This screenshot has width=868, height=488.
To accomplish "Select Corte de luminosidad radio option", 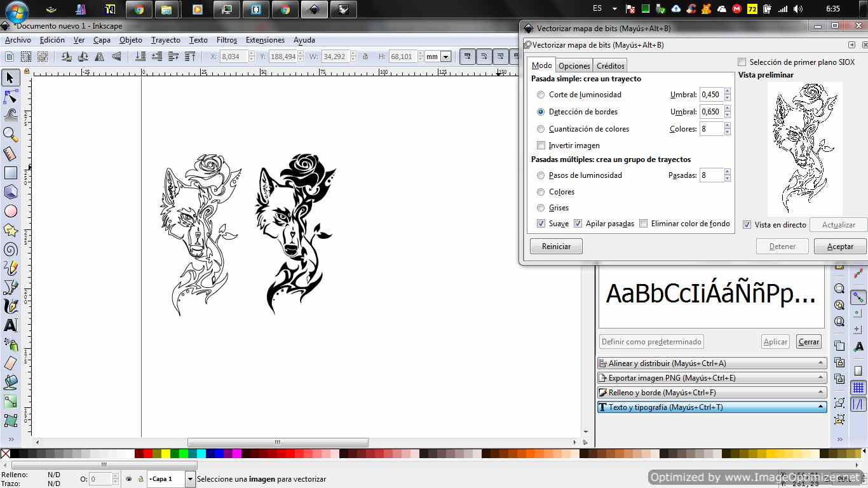I will pyautogui.click(x=541, y=95).
